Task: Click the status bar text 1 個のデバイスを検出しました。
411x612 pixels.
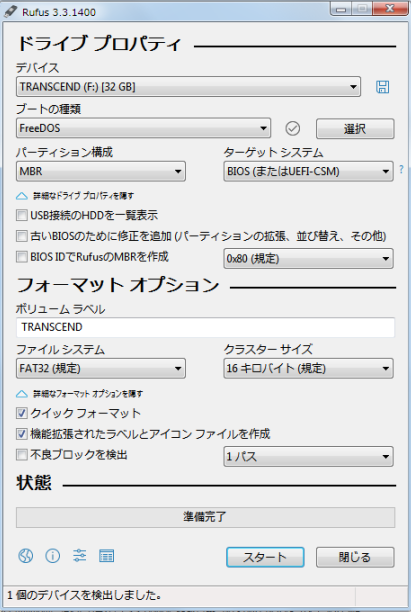Action: coord(84,595)
